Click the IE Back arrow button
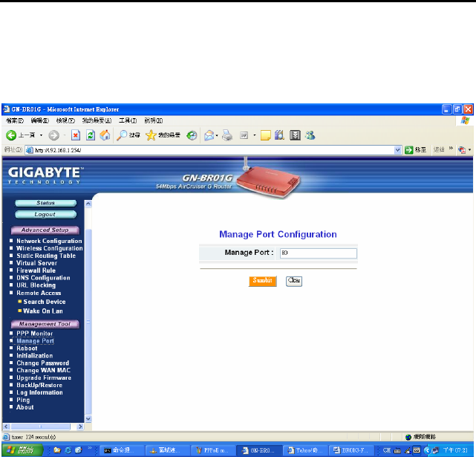476x457 pixels. [11, 135]
